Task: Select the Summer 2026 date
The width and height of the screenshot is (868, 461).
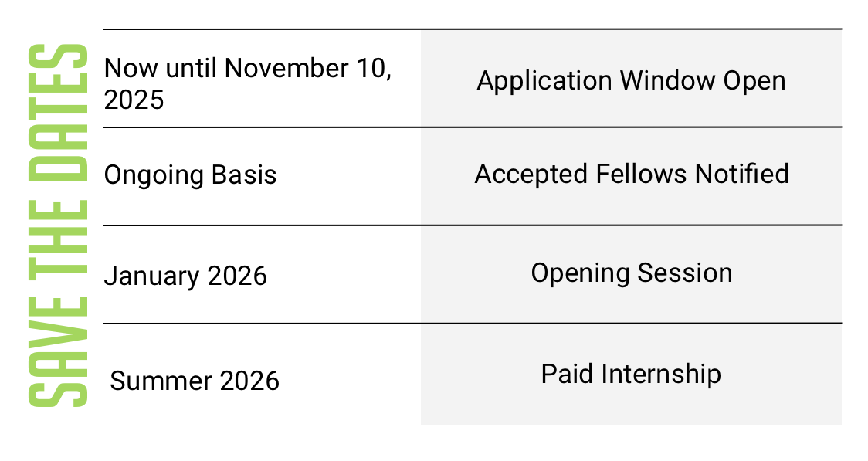Action: coord(195,381)
